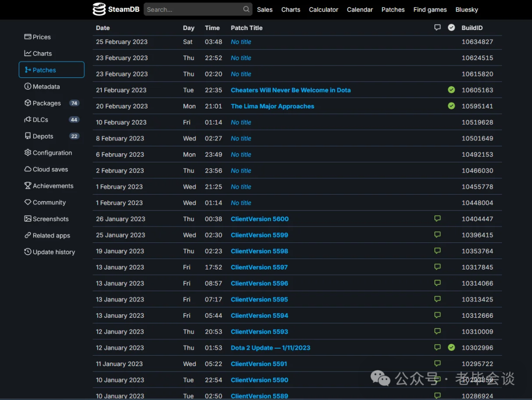Image resolution: width=532 pixels, height=400 pixels.
Task: Open Bluesky link in top navigation
Action: point(466,9)
